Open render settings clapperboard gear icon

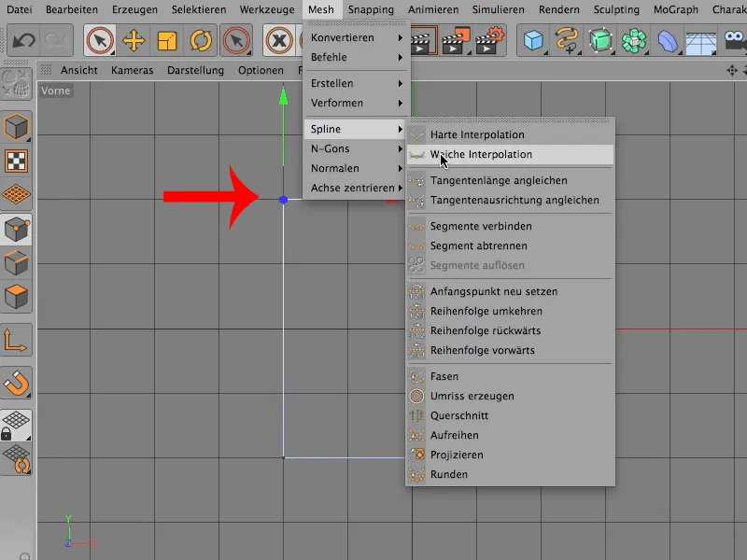489,41
